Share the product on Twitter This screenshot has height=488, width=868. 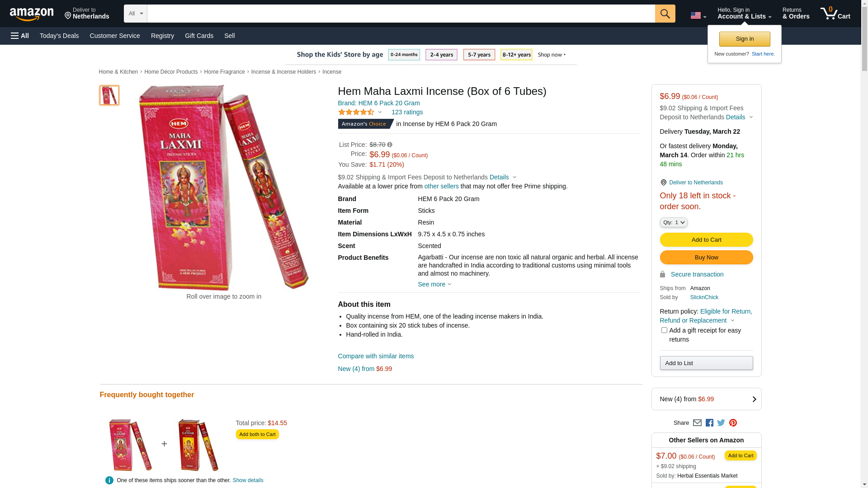click(721, 423)
